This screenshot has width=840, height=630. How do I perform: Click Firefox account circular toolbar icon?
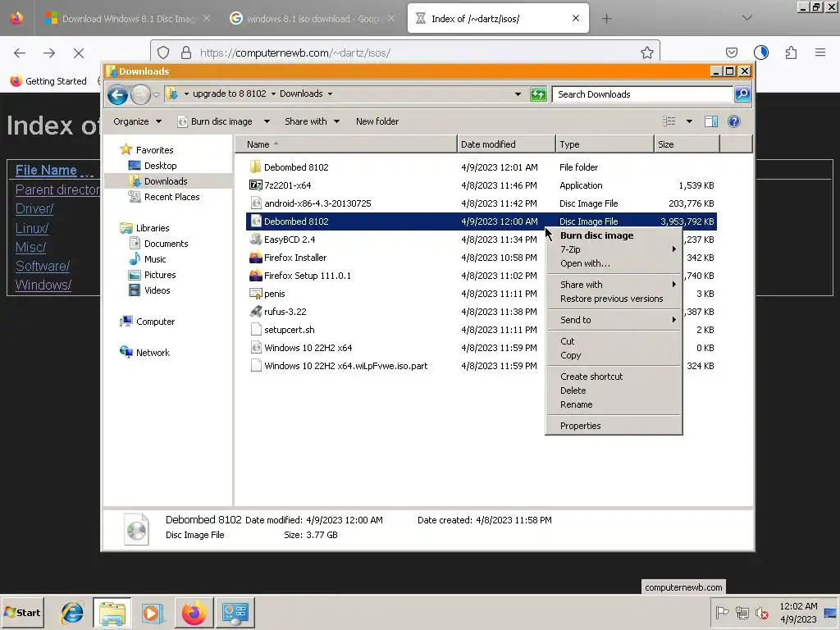pyautogui.click(x=761, y=52)
